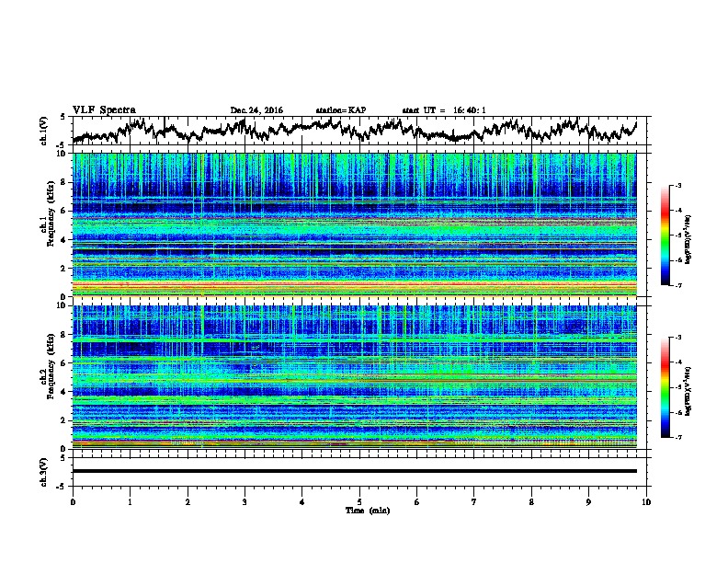Click the "-3" tick on ch.2 color bar
This screenshot has width=728, height=563.
677,338
